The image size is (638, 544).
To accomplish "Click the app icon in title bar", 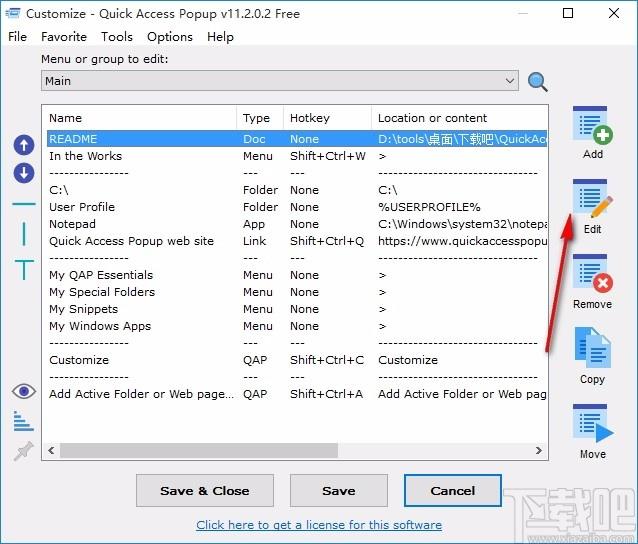I will coord(13,13).
